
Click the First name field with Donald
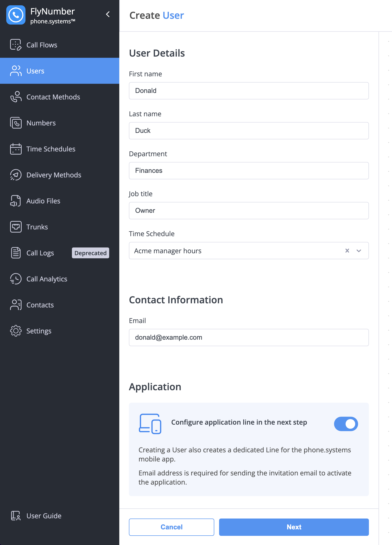point(249,91)
